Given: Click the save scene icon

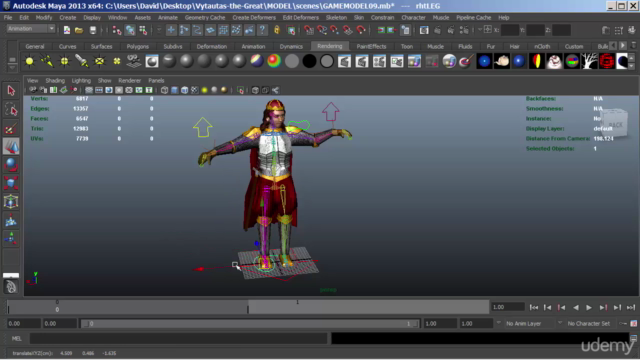Looking at the screenshot, I should pos(93,30).
